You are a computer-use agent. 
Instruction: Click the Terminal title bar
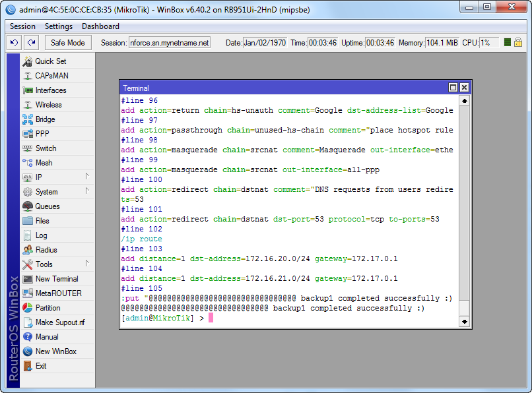(284, 88)
